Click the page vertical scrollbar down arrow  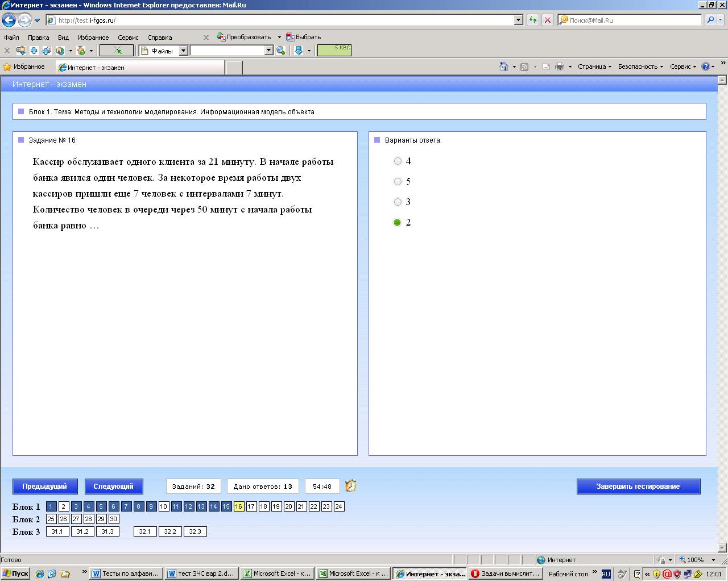(x=722, y=548)
